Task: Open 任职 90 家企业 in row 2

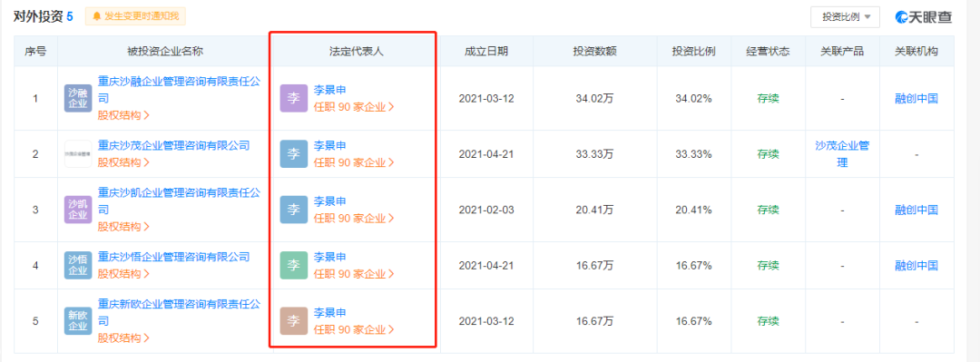Action: pyautogui.click(x=354, y=162)
